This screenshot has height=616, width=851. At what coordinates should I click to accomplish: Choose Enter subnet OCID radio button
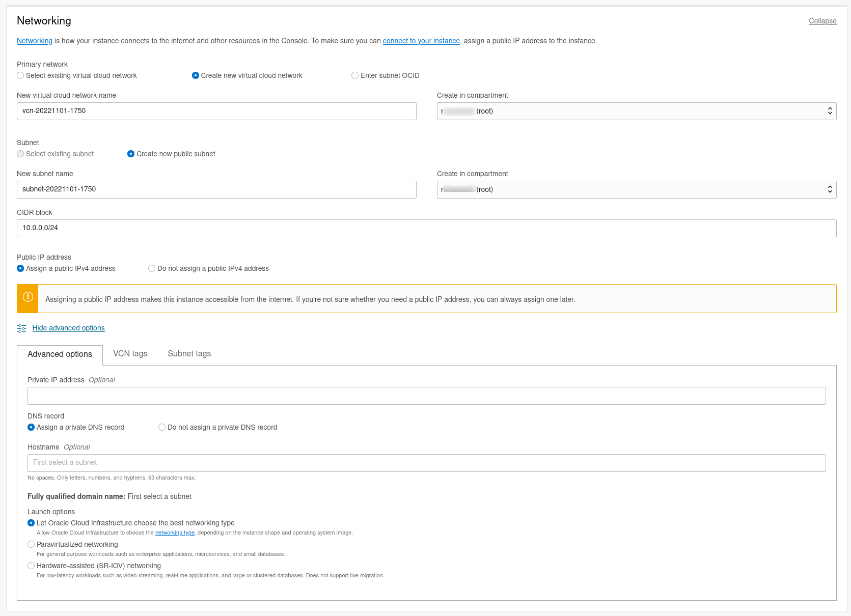pos(355,75)
